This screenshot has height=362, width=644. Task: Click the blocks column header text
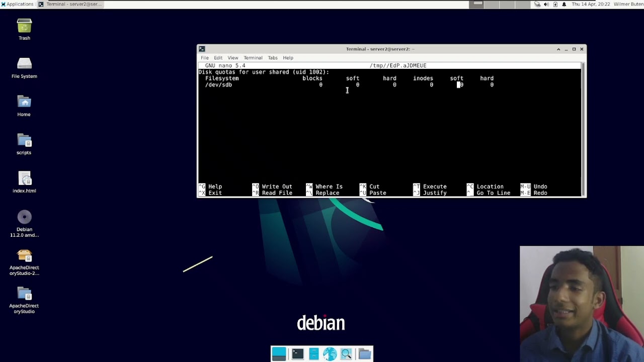(312, 78)
